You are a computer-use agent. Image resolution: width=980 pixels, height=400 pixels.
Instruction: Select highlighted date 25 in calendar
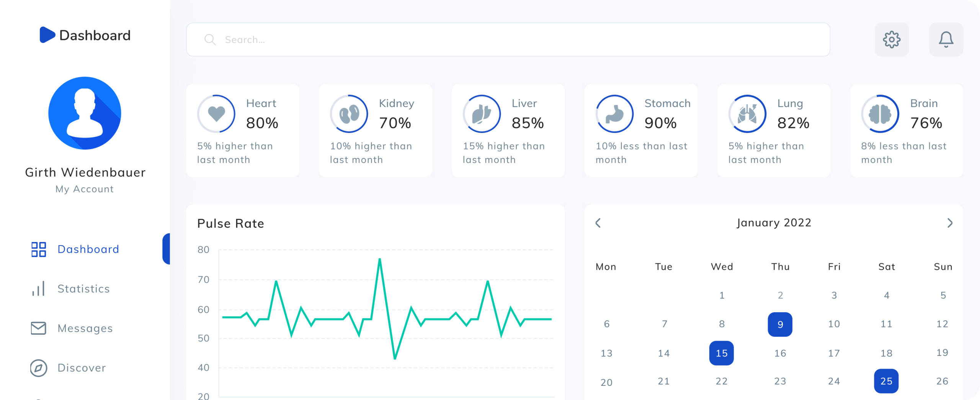pos(886,381)
